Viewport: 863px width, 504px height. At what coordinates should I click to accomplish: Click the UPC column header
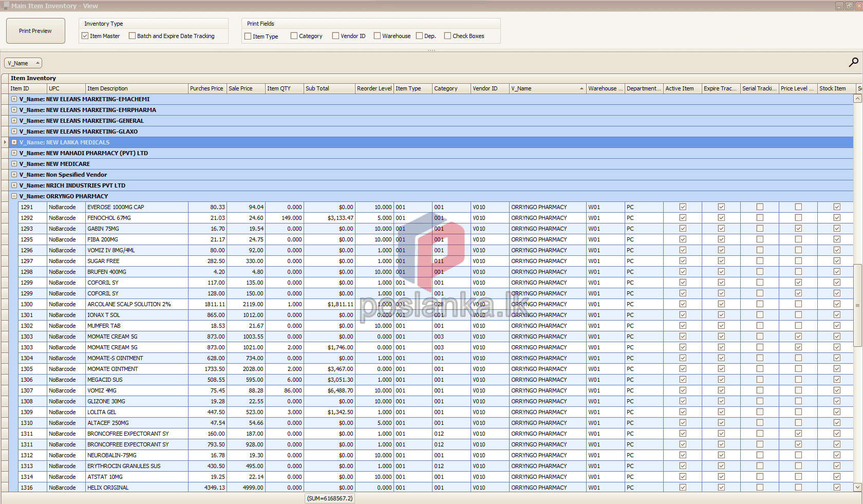[66, 88]
